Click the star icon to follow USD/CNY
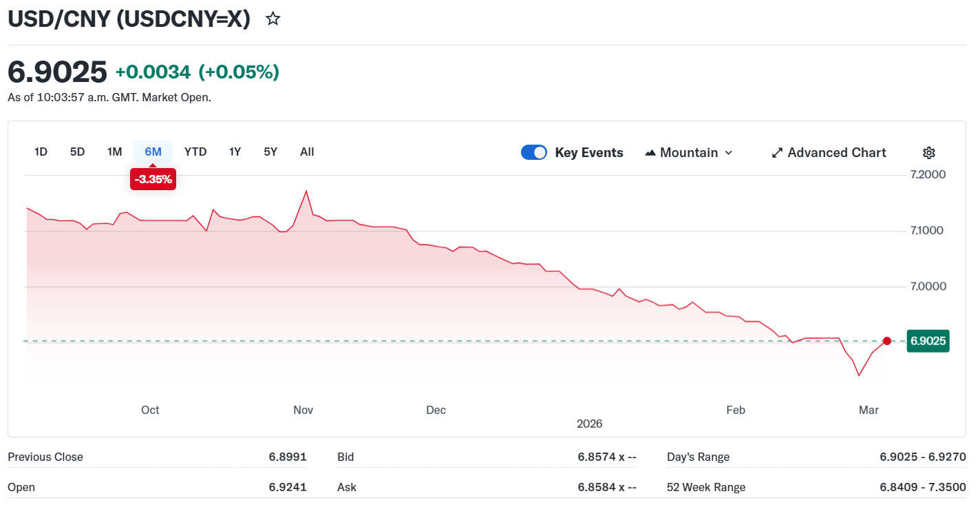 [273, 19]
